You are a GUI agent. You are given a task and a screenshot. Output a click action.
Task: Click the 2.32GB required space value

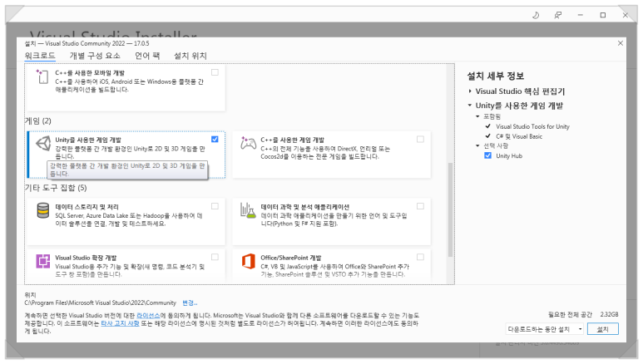[609, 314]
